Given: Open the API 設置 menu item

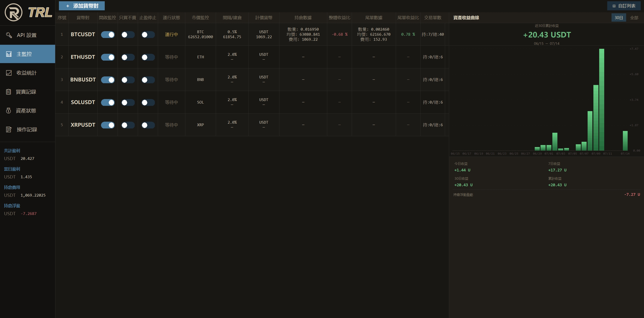Looking at the screenshot, I should tap(27, 35).
